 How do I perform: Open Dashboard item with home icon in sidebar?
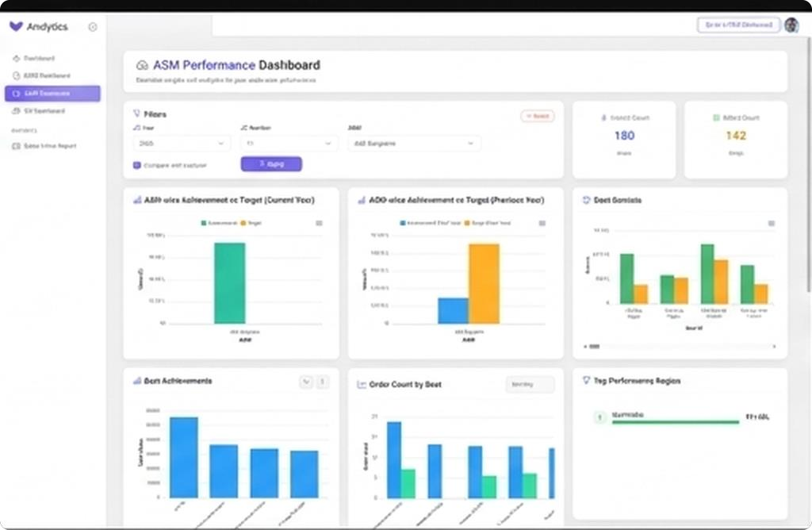(x=53, y=59)
